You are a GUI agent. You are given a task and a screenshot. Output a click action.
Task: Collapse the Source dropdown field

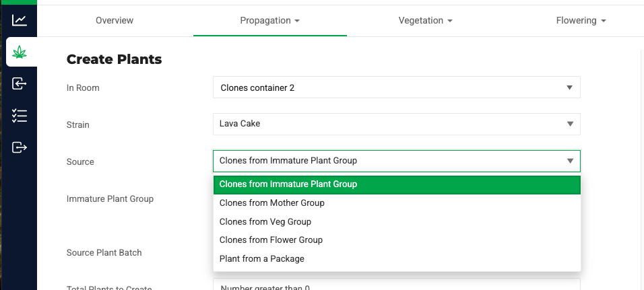pyautogui.click(x=396, y=161)
